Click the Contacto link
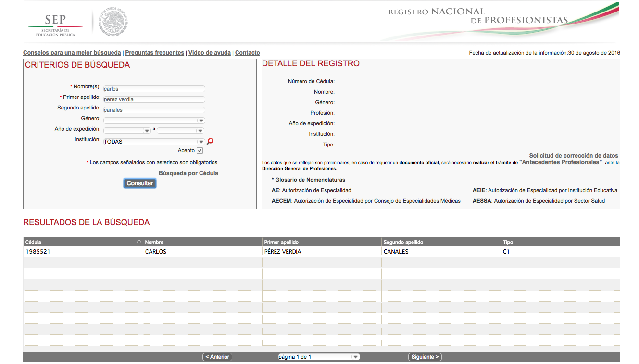The height and width of the screenshot is (364, 639). click(x=247, y=53)
